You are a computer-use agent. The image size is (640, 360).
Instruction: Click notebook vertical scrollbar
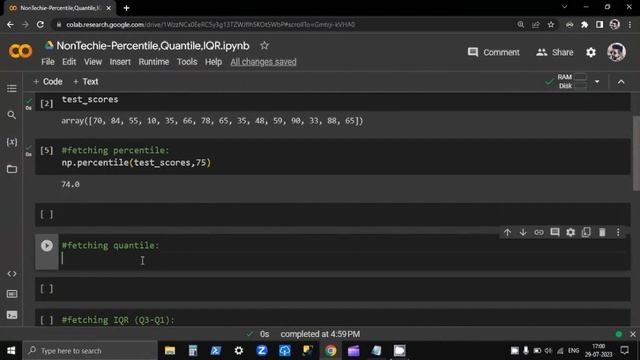coord(636,153)
